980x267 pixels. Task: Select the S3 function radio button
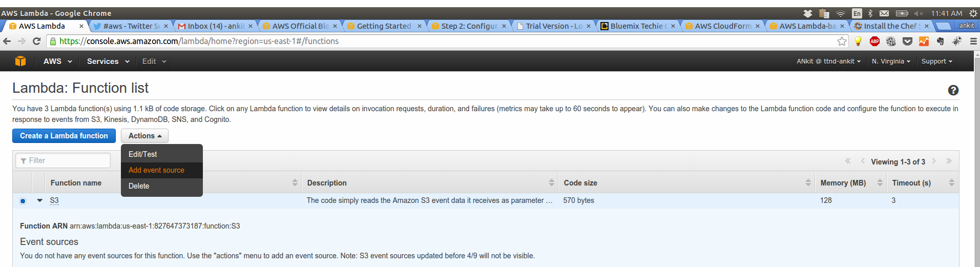[x=23, y=201]
